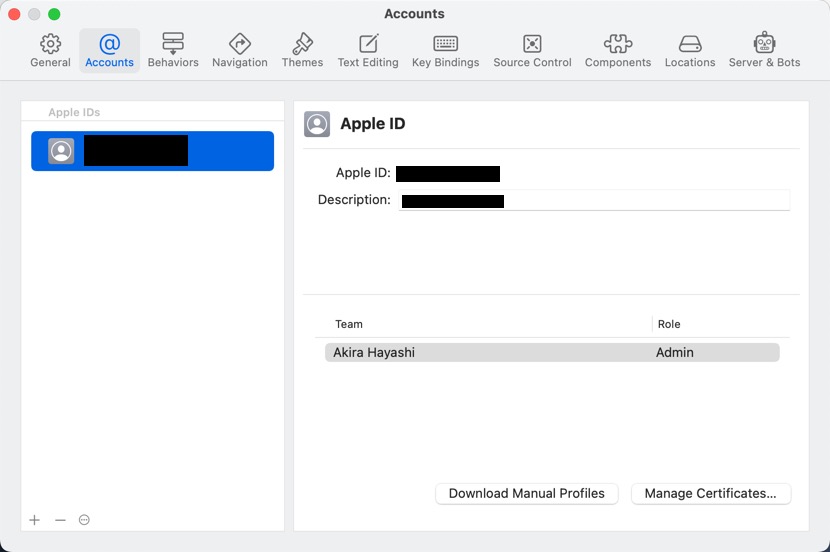Open Key Bindings preferences
Viewport: 830px width, 552px height.
(x=446, y=51)
